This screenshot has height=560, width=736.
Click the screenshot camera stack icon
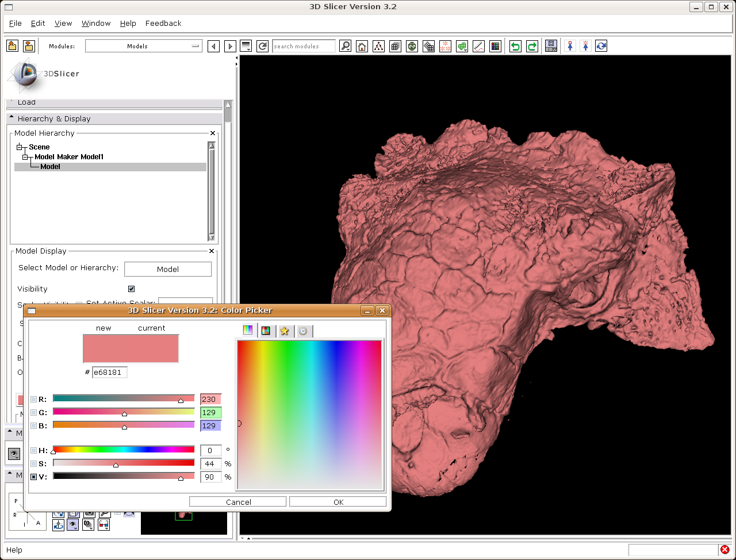tap(88, 524)
